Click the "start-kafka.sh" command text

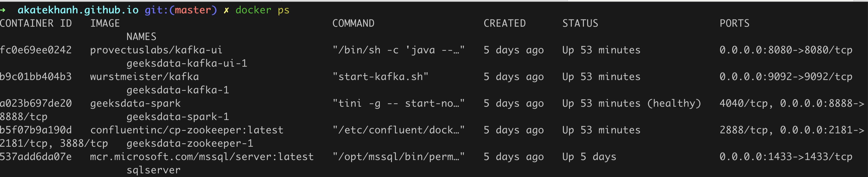380,77
